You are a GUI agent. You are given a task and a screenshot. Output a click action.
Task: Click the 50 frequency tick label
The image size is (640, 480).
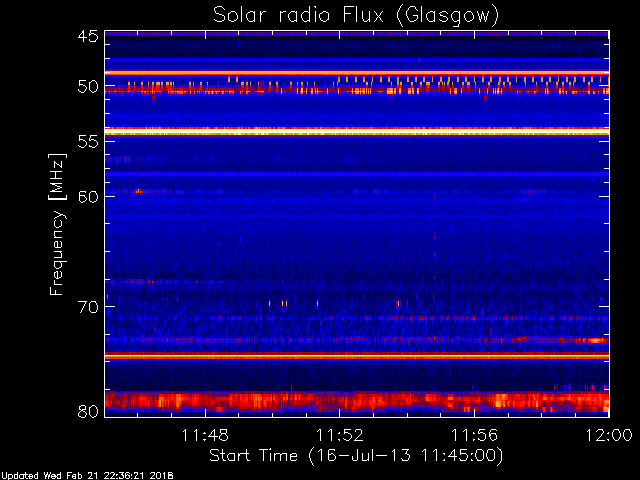(88, 87)
